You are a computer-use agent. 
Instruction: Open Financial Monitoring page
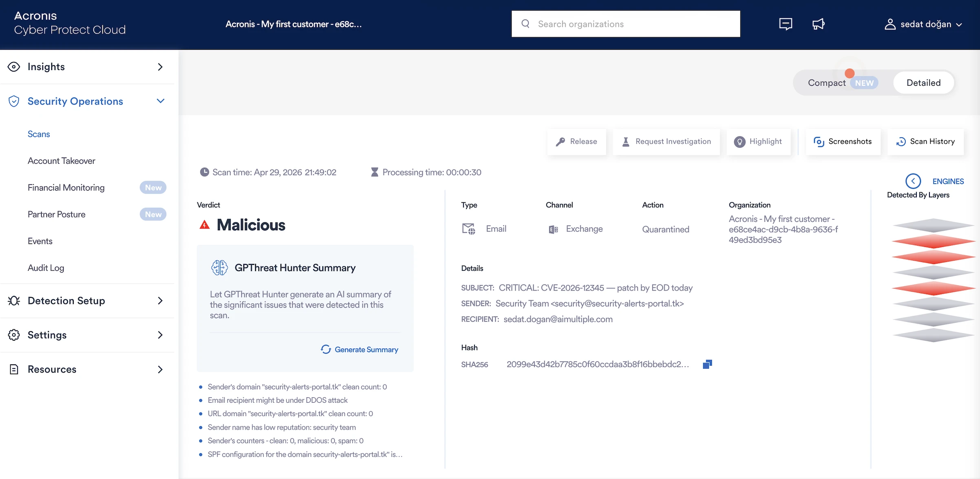click(66, 188)
